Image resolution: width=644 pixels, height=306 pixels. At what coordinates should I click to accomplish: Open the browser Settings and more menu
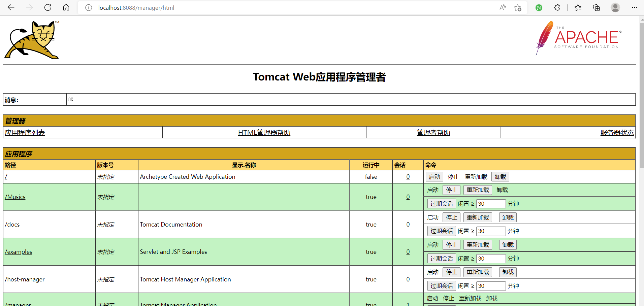635,8
